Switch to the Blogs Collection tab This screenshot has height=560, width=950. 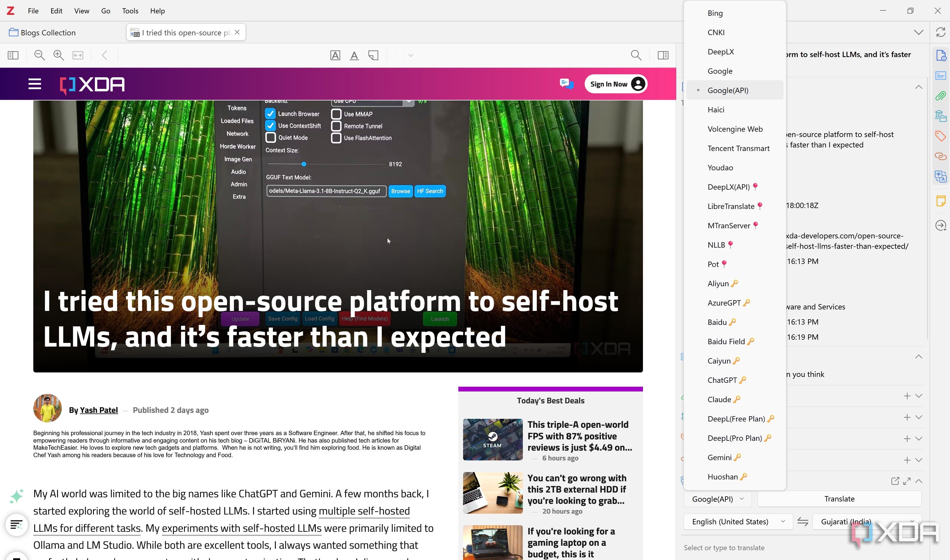tap(42, 32)
